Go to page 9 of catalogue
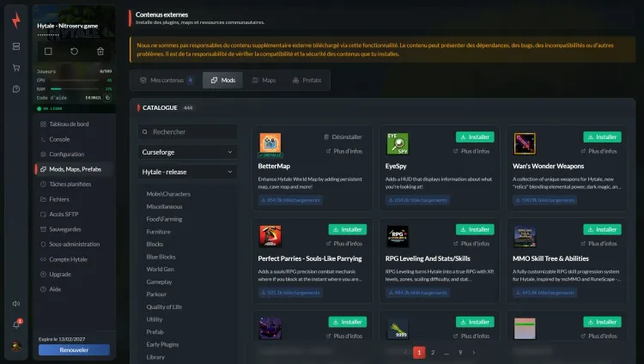The width and height of the screenshot is (644, 364). point(460,353)
